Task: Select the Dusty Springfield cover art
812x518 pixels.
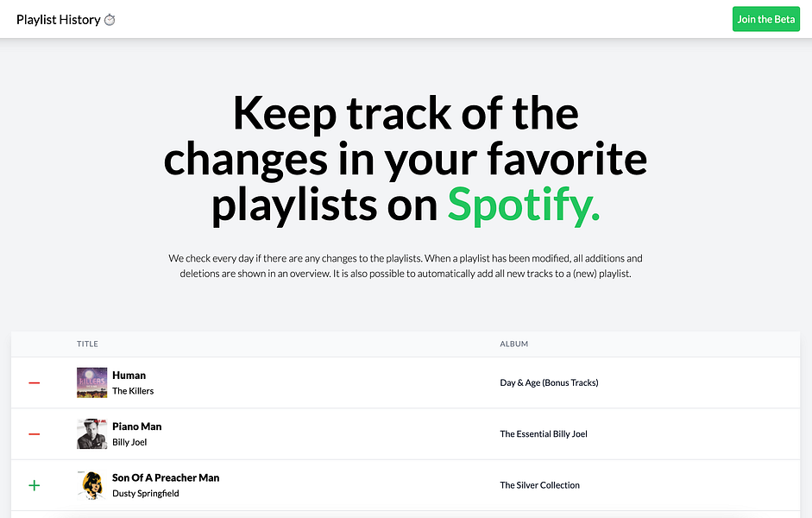Action: tap(91, 485)
